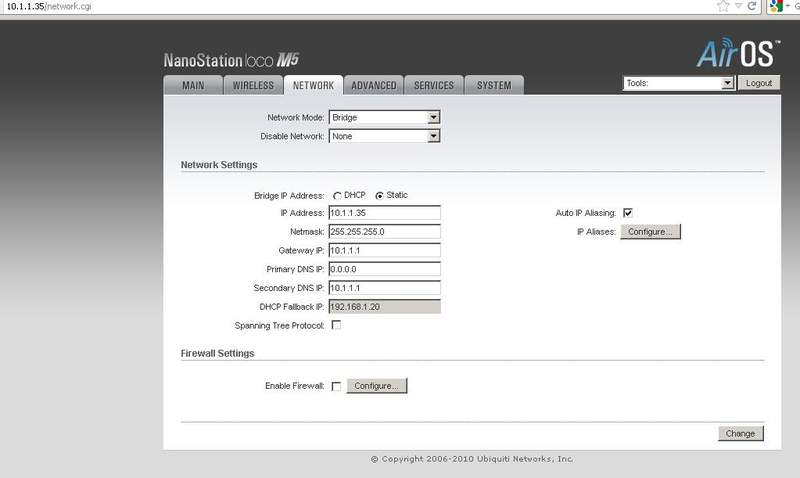
Task: Click the Netmask input field
Action: point(384,232)
